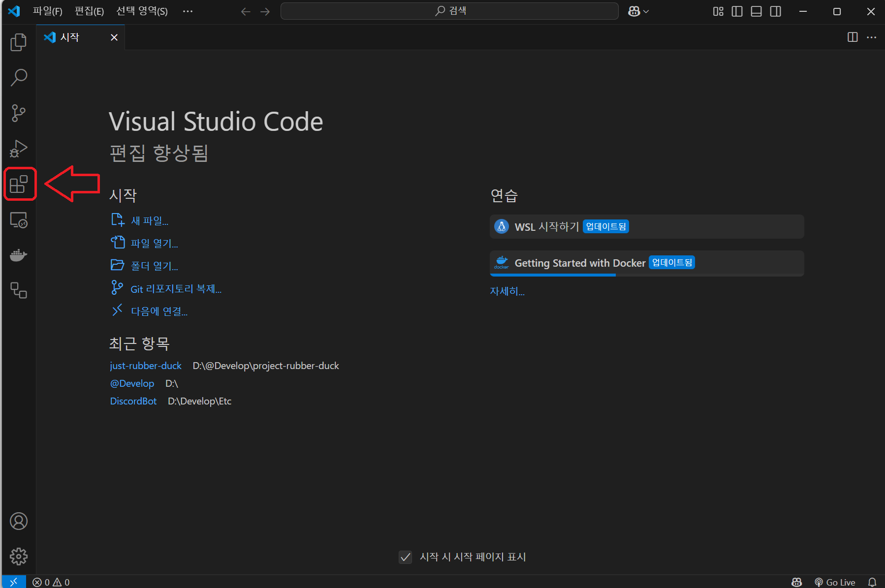This screenshot has width=885, height=588.
Task: Click the VS Code logo in title bar
Action: coord(14,11)
